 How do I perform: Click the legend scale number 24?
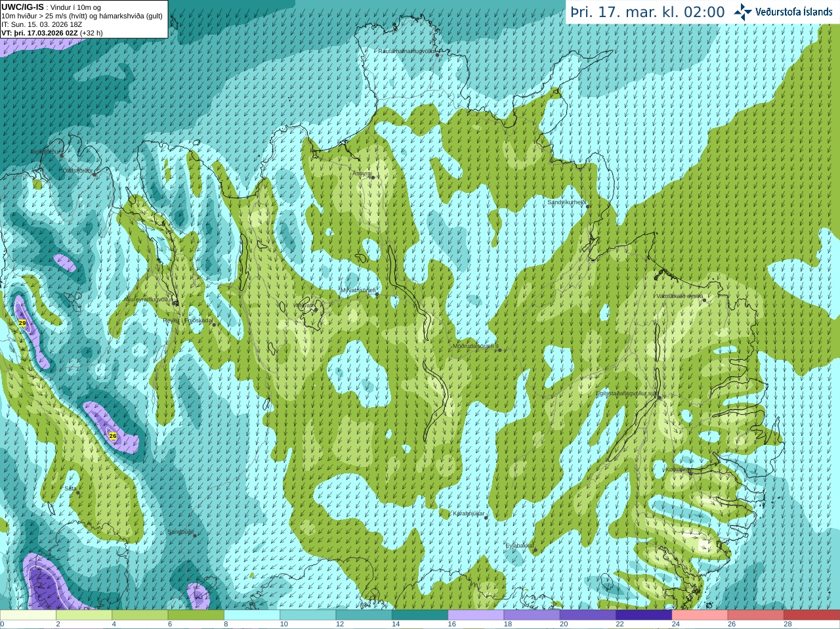click(x=676, y=624)
